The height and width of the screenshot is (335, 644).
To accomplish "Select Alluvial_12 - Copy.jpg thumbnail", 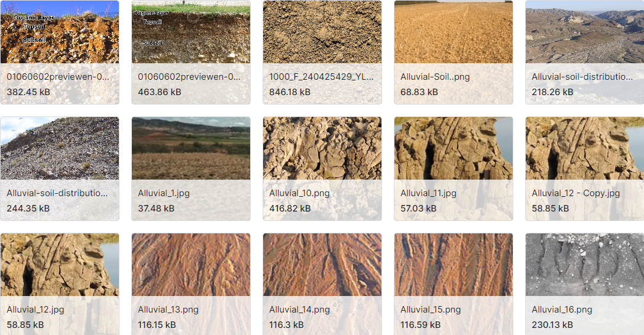I will 585,169.
